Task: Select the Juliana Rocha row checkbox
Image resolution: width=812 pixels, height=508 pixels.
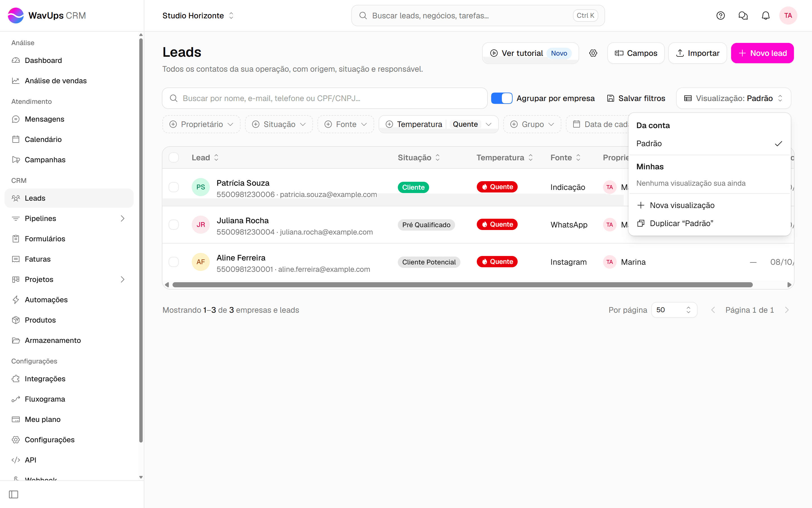Action: tap(173, 225)
